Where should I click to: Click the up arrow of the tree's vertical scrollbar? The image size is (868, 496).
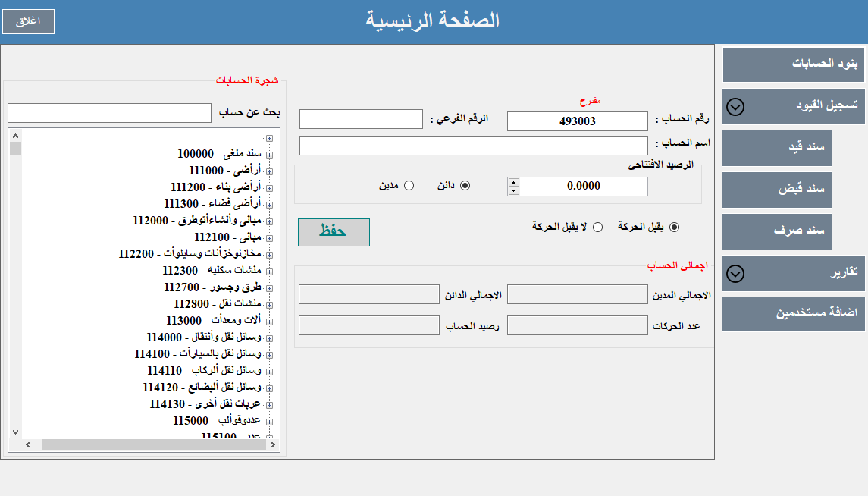pos(15,136)
